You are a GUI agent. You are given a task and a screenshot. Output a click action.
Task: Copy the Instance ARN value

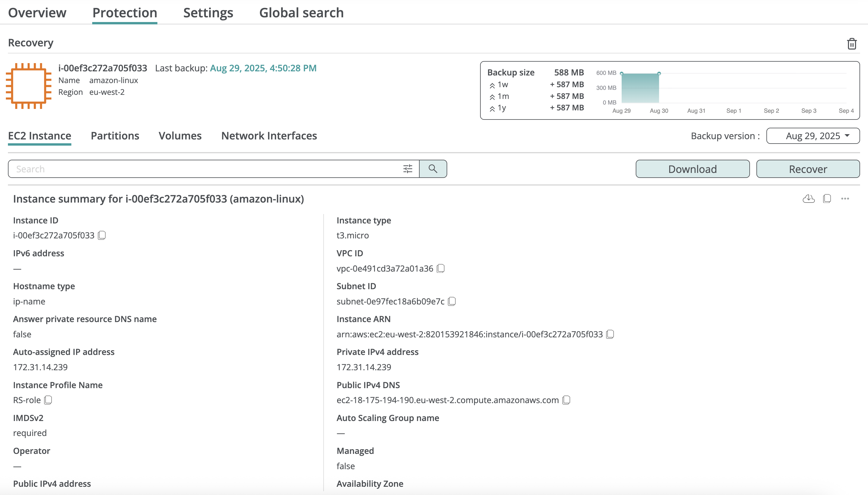pyautogui.click(x=610, y=334)
